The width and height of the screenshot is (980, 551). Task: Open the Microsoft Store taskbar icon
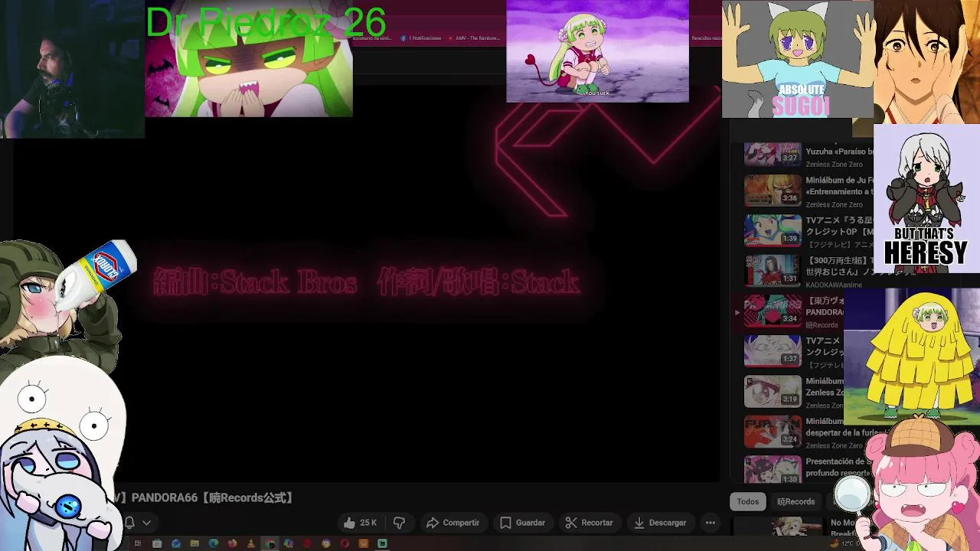(157, 543)
